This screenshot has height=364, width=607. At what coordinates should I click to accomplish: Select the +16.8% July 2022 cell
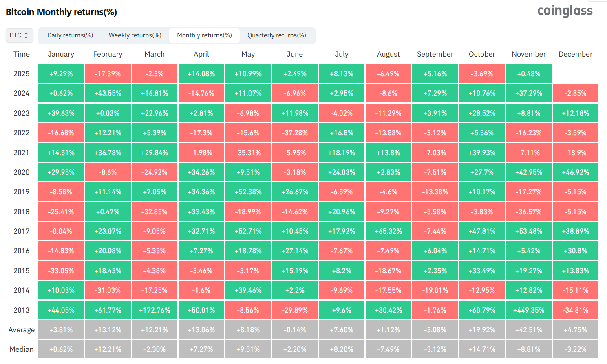pyautogui.click(x=342, y=133)
